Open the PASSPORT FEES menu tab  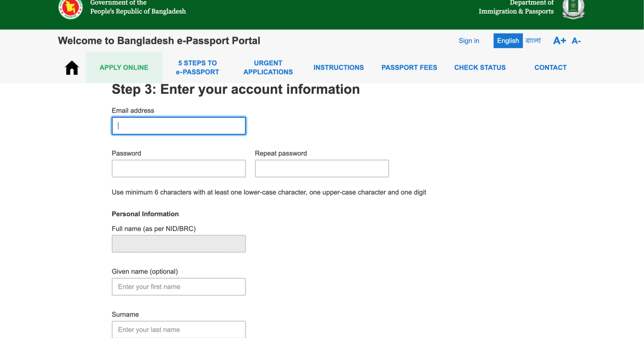pos(409,67)
